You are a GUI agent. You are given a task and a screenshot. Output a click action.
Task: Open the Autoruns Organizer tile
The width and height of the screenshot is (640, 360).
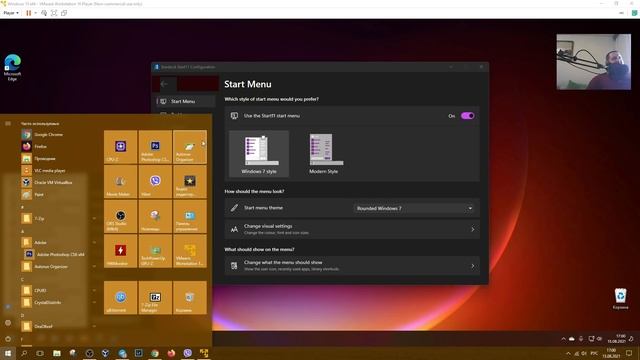click(x=190, y=147)
